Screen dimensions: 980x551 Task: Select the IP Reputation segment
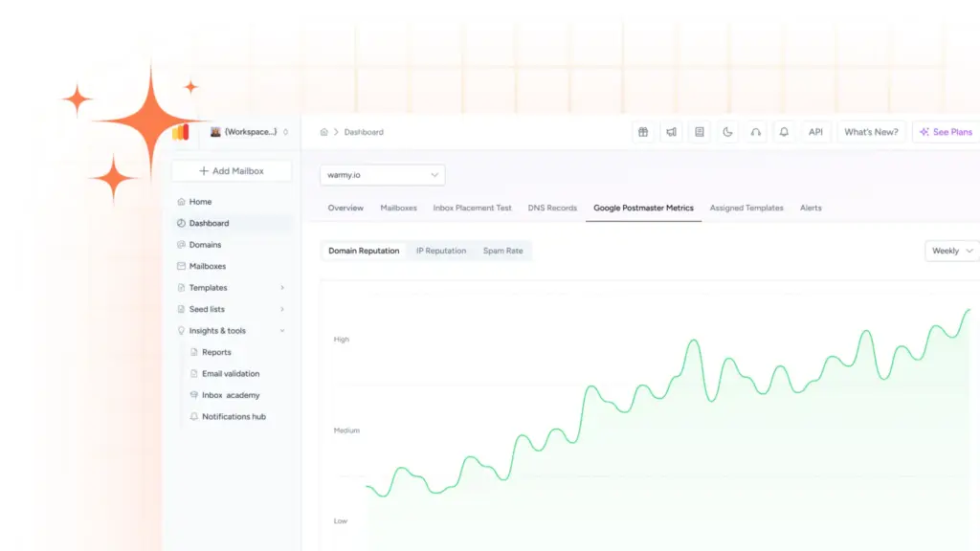click(x=441, y=251)
